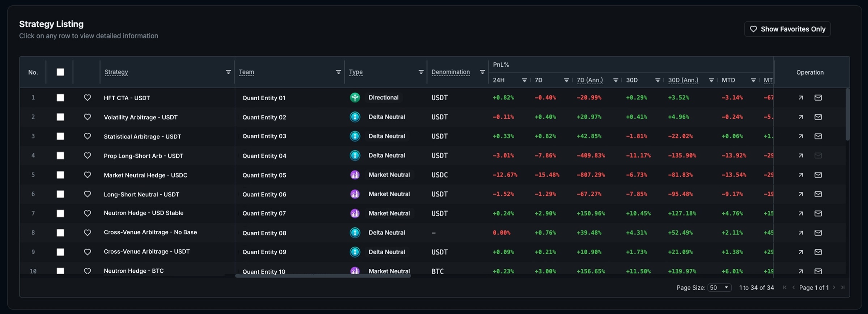Email icon for Volatility Arbitrage - USDT row
The width and height of the screenshot is (868, 314).
(818, 117)
